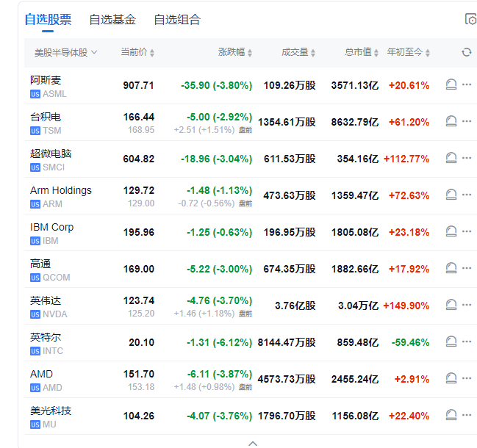Open the IBM Corp stock page
The image size is (477, 448).
51,227
